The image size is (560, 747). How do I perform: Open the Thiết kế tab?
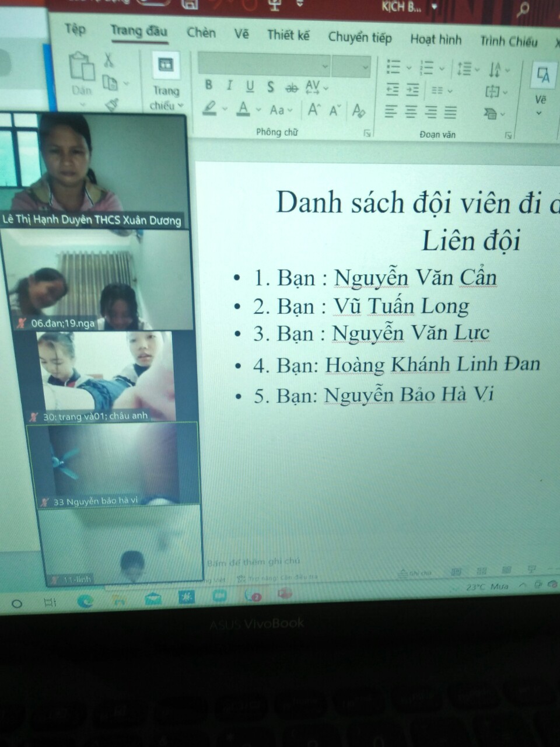pyautogui.click(x=288, y=36)
